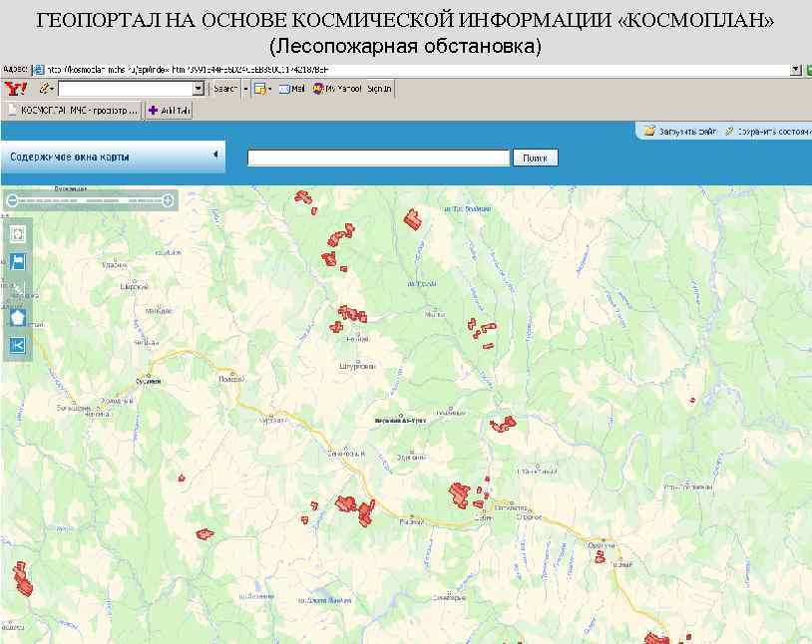This screenshot has width=812, height=644.
Task: Select the full-extent map tool icon
Action: pyautogui.click(x=18, y=234)
